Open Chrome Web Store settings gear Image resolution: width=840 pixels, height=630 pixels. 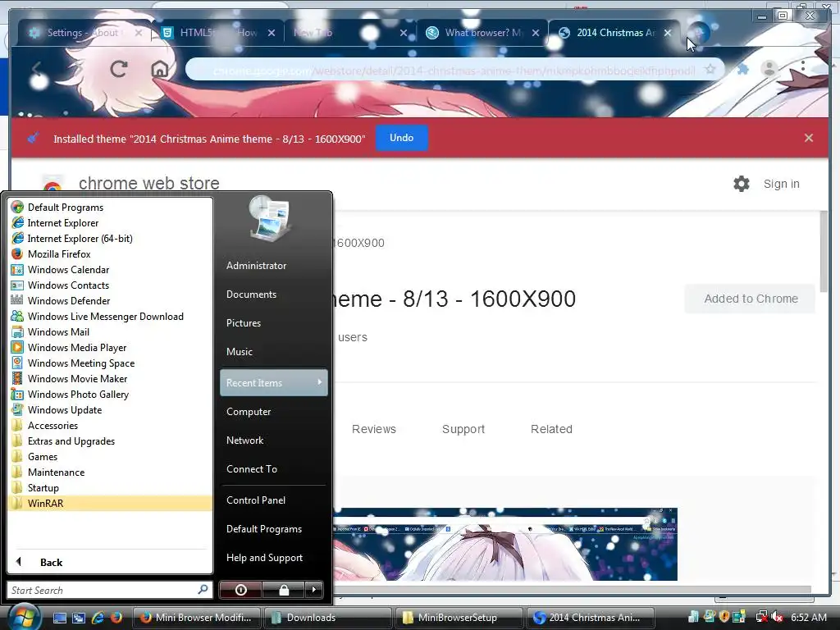(x=742, y=184)
